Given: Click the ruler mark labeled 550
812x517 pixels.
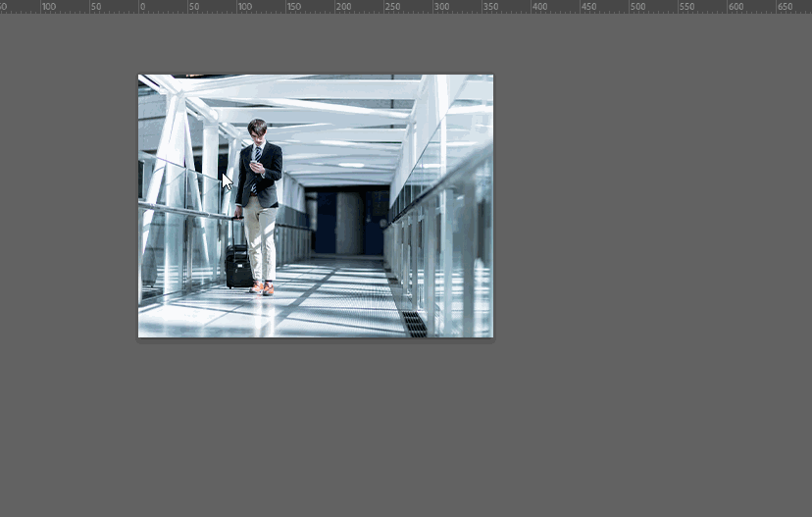Looking at the screenshot, I should click(686, 7).
